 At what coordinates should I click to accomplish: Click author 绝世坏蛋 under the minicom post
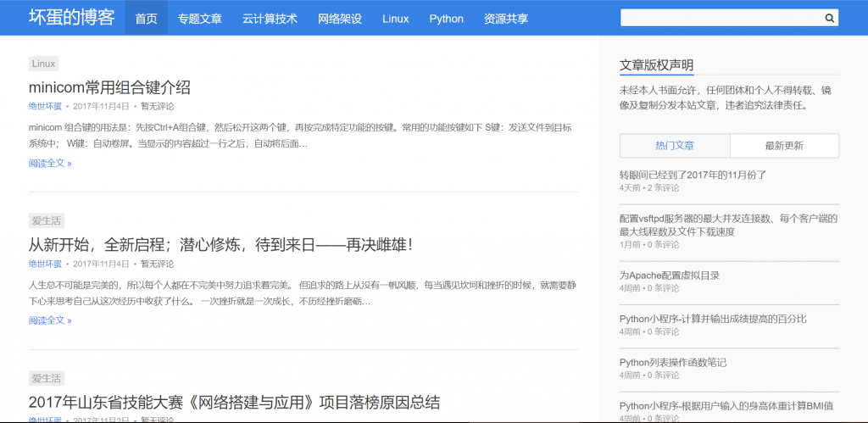(x=45, y=106)
